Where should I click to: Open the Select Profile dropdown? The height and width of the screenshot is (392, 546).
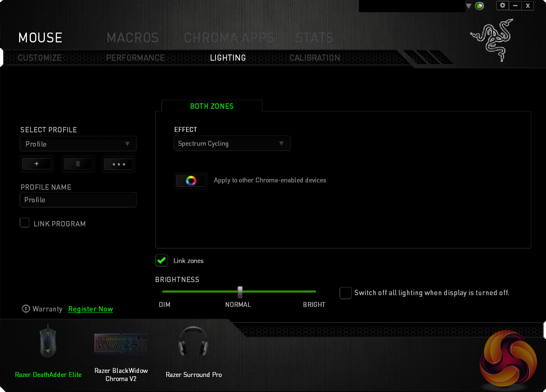[x=78, y=144]
